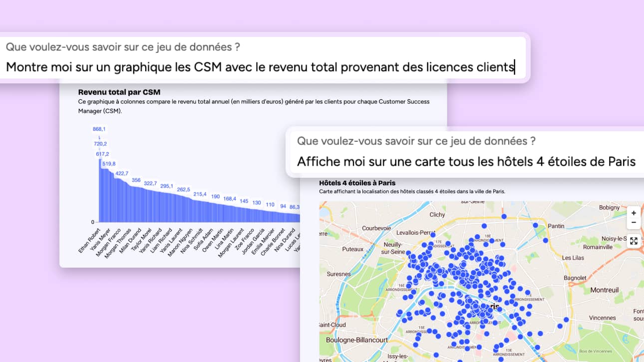Click Boulogne-Billancourt label on the map

coord(357,340)
